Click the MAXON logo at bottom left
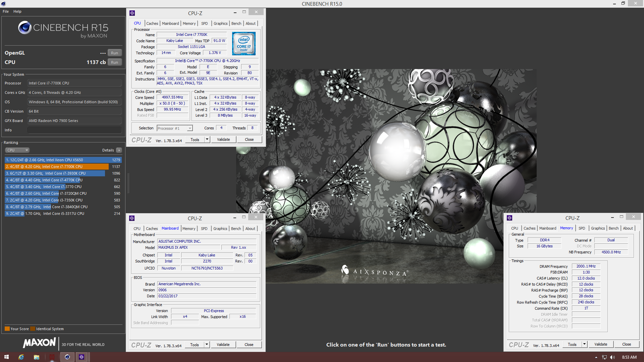The width and height of the screenshot is (644, 362). pos(39,343)
